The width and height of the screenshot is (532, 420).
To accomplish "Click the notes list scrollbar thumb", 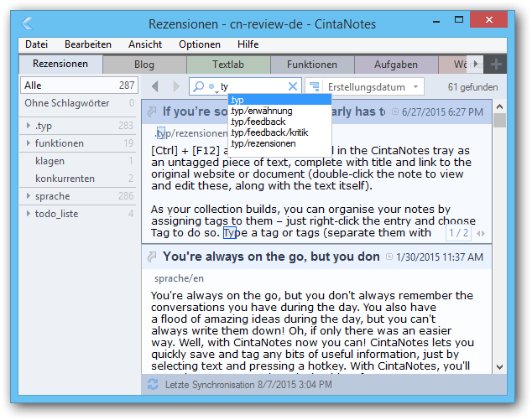I will pyautogui.click(x=499, y=121).
